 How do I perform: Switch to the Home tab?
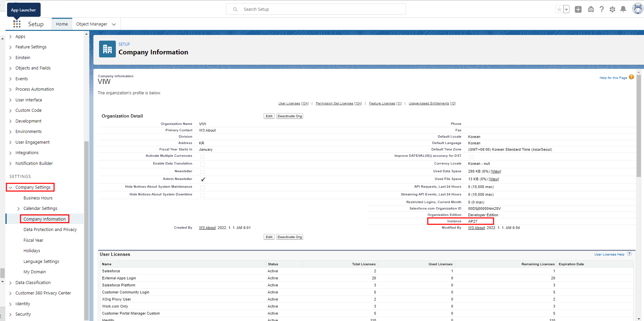point(62,24)
